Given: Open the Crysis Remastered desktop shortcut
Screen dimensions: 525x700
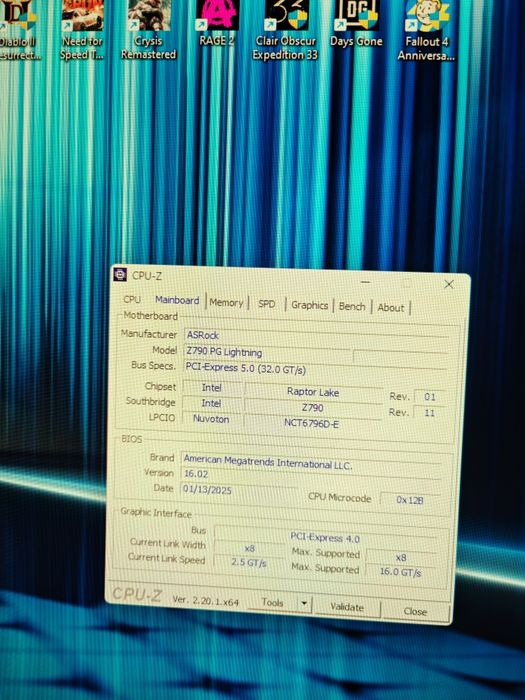Looking at the screenshot, I should (148, 30).
